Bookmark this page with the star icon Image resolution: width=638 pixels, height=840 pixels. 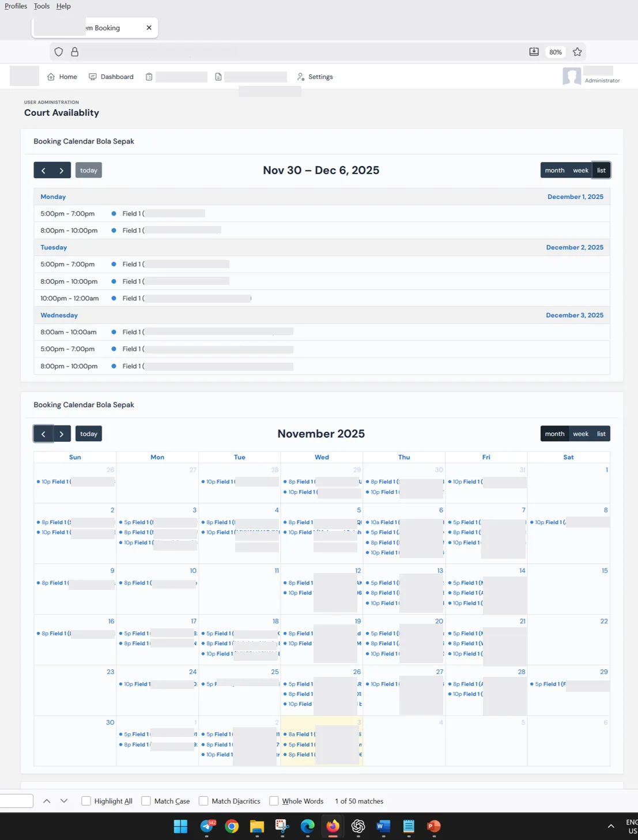point(577,52)
